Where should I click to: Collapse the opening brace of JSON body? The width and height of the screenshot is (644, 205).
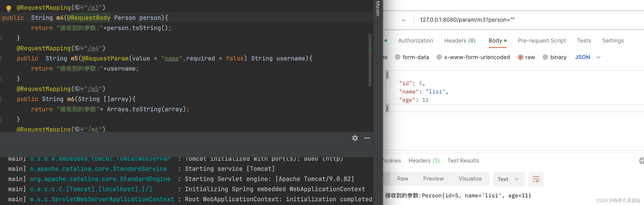pos(387,75)
